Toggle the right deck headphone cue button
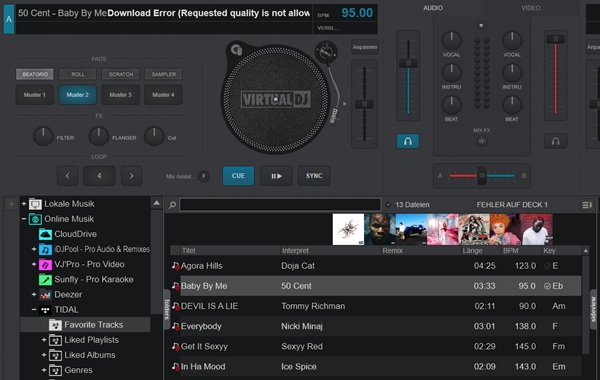This screenshot has height=380, width=600. point(555,141)
